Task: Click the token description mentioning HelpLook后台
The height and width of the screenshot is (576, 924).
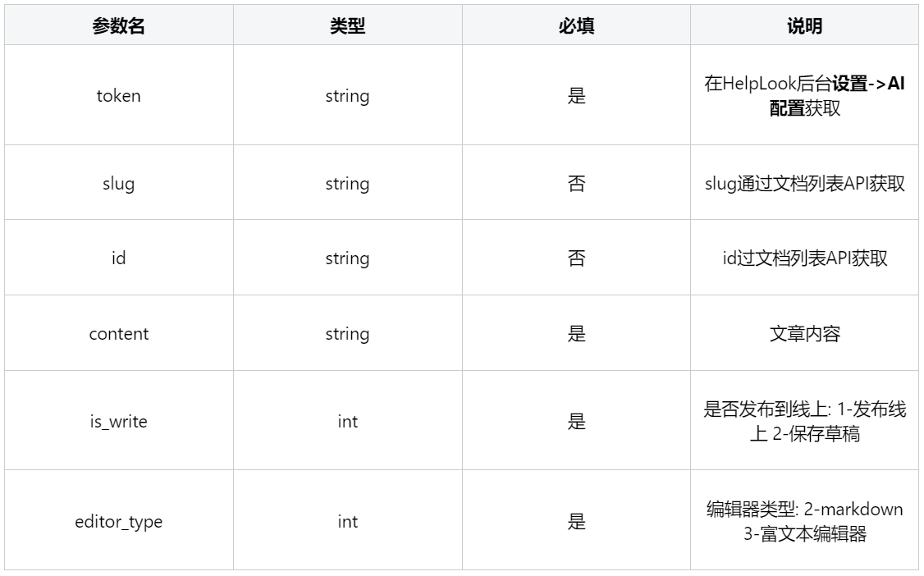Action: click(804, 95)
